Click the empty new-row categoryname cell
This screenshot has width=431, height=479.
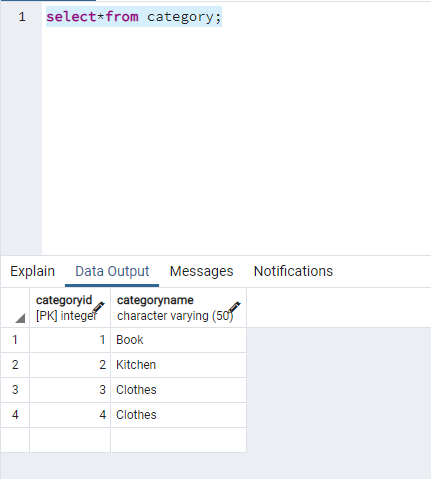[179, 440]
